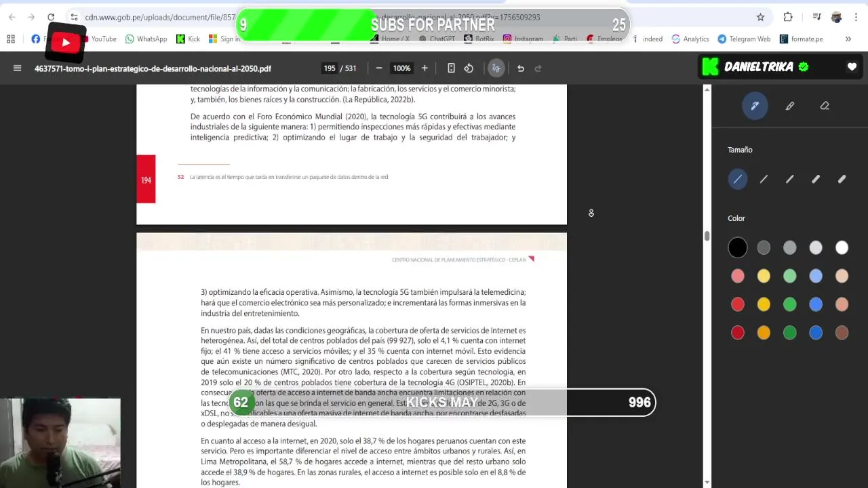Expand the hidden bookmarks overflow chevron

848,39
